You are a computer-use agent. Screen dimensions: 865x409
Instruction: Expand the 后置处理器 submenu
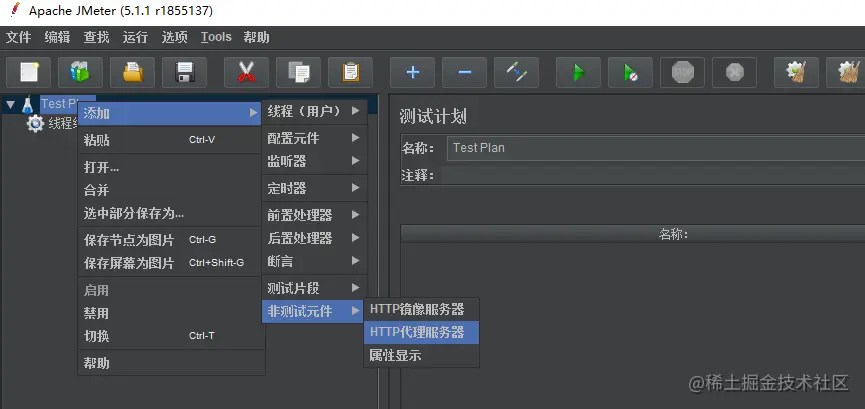(x=314, y=238)
